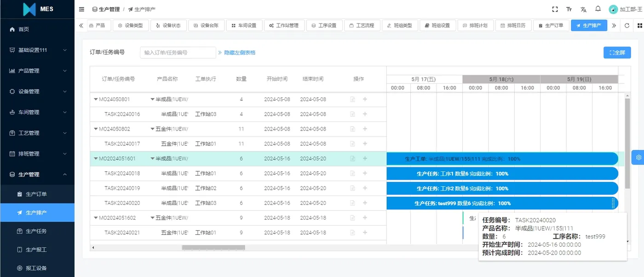The height and width of the screenshot is (277, 644).
Task: Click the notification bell icon
Action: (598, 9)
